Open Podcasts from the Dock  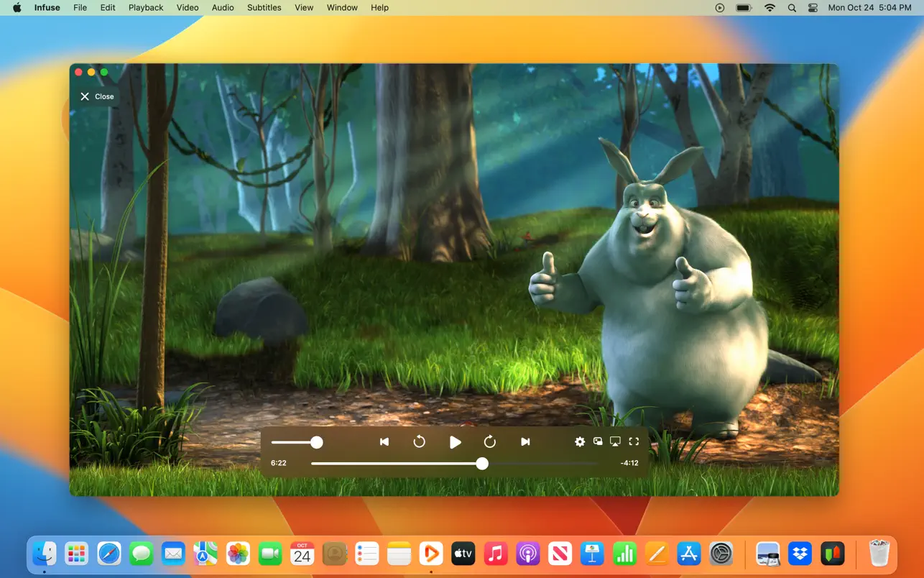coord(528,554)
